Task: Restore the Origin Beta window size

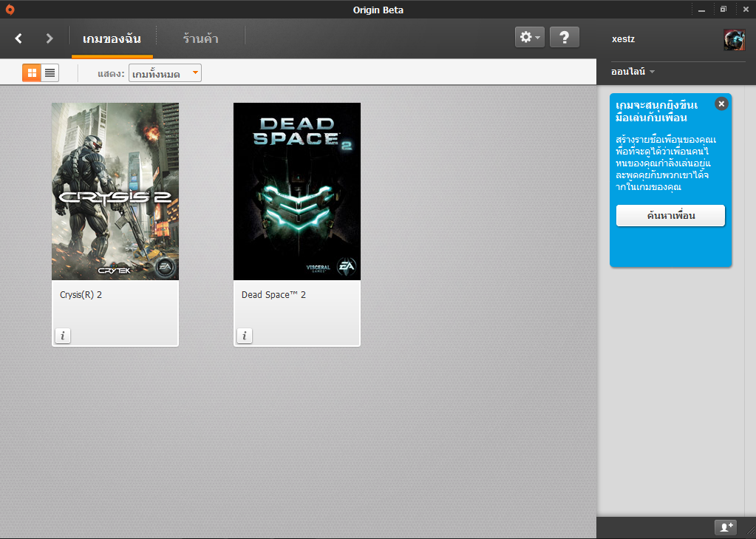Action: click(x=723, y=9)
